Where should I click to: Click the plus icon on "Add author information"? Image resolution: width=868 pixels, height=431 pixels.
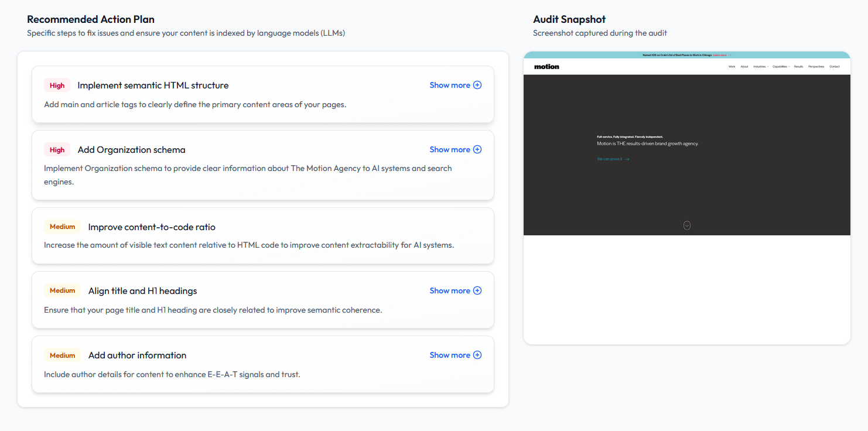(x=477, y=355)
